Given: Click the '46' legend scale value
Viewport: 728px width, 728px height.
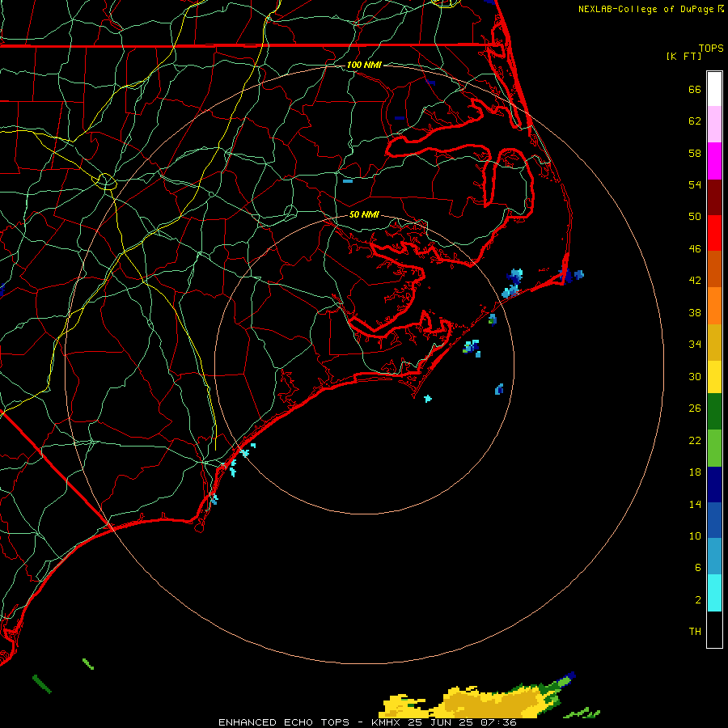Looking at the screenshot, I should pyautogui.click(x=695, y=249).
